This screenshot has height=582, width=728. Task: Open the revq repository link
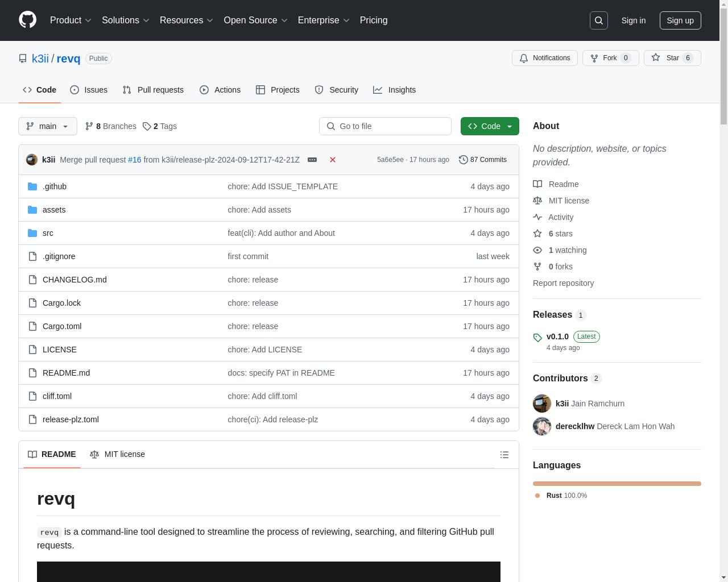pos(68,59)
